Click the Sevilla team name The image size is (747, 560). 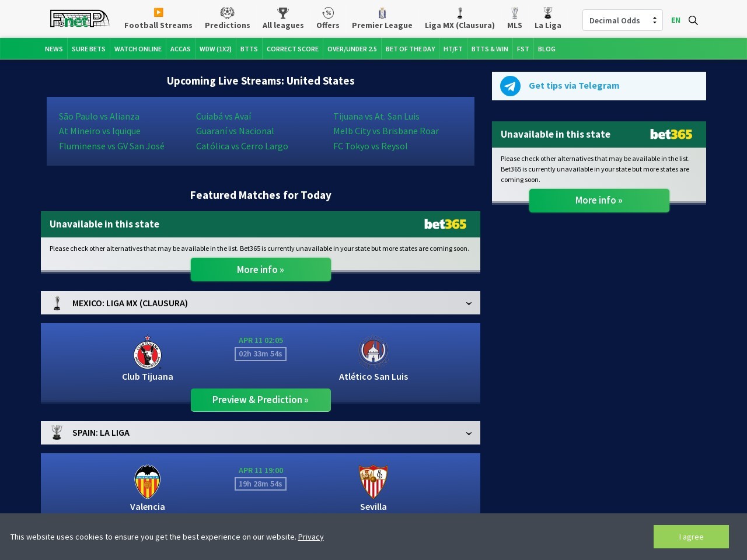(373, 507)
